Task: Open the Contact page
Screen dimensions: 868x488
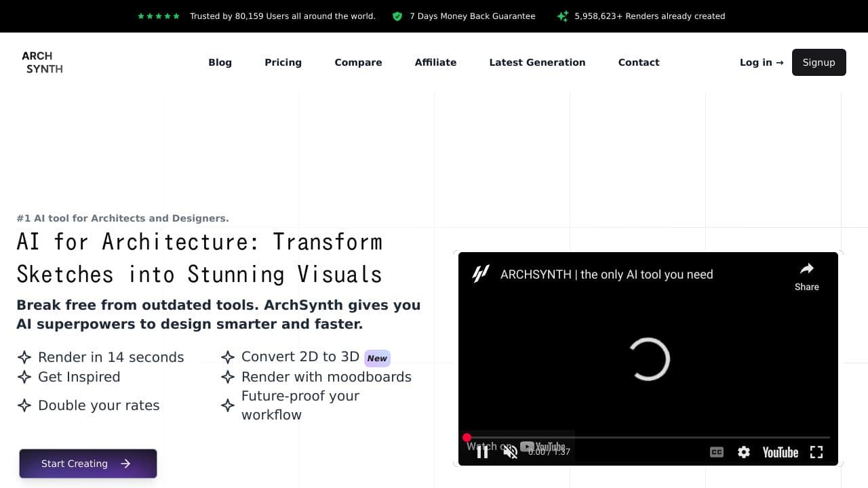Action: click(x=639, y=62)
